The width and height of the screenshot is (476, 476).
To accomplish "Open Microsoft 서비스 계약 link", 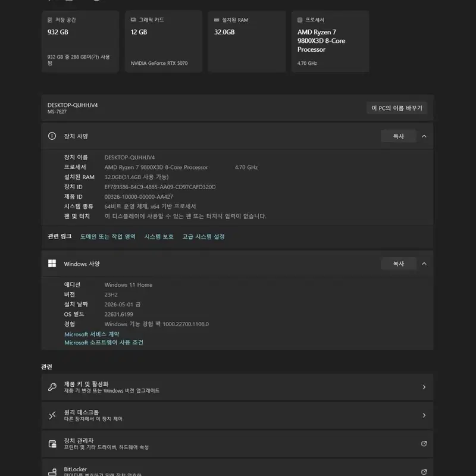I will [x=92, y=334].
